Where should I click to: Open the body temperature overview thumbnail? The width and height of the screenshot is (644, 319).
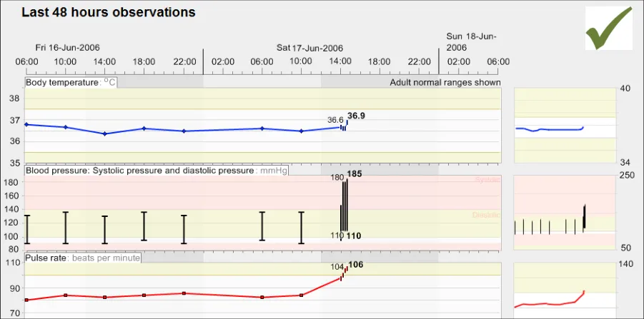coord(563,130)
